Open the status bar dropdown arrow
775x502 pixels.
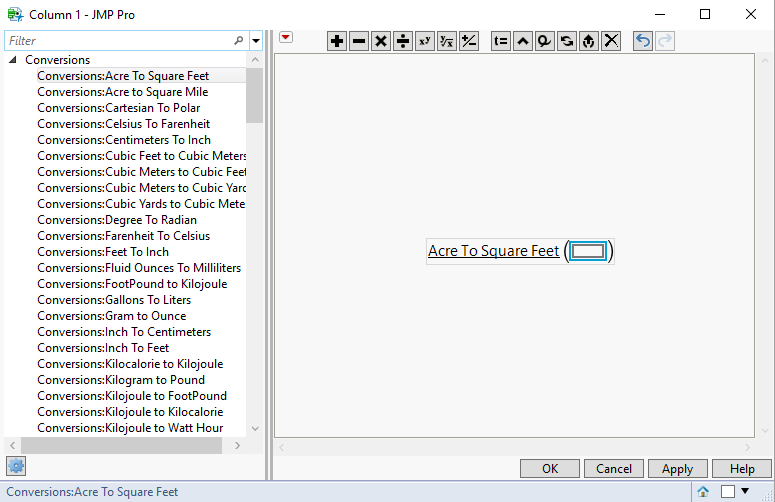pyautogui.click(x=745, y=491)
